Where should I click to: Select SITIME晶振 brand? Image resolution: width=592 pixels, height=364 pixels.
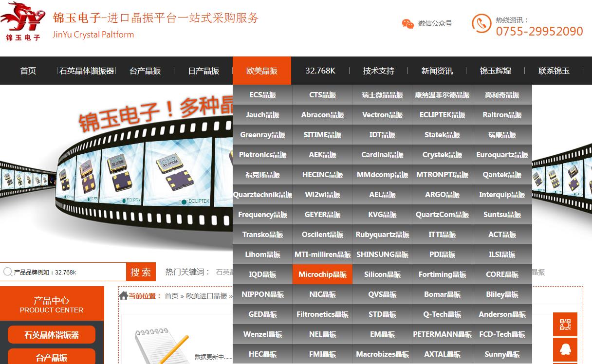coord(322,135)
